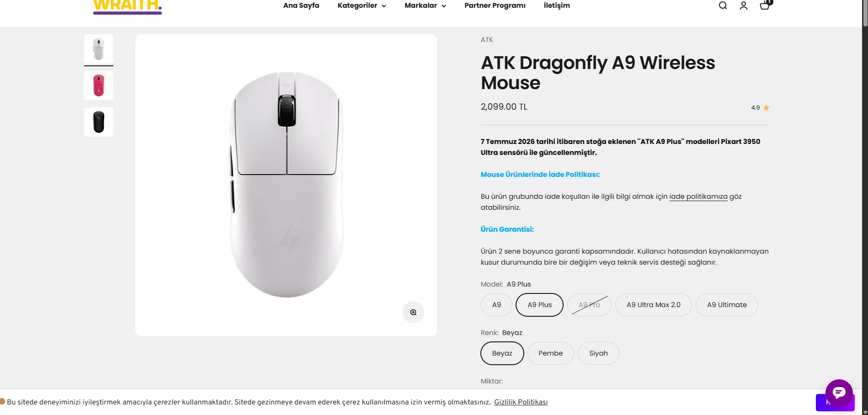
Task: Expand the Kategoriler dropdown menu
Action: (362, 5)
